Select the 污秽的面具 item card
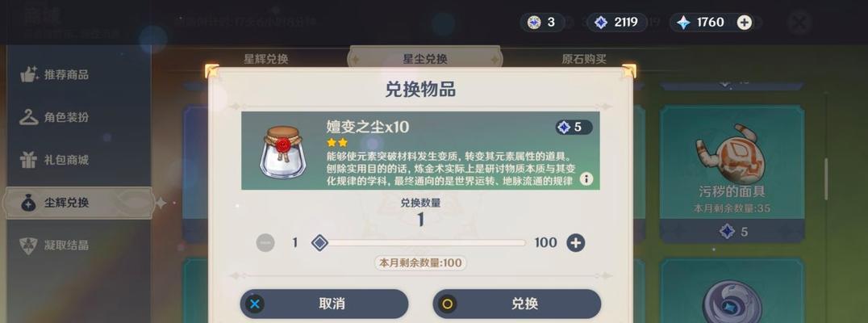The height and width of the screenshot is (323, 868). [732, 174]
